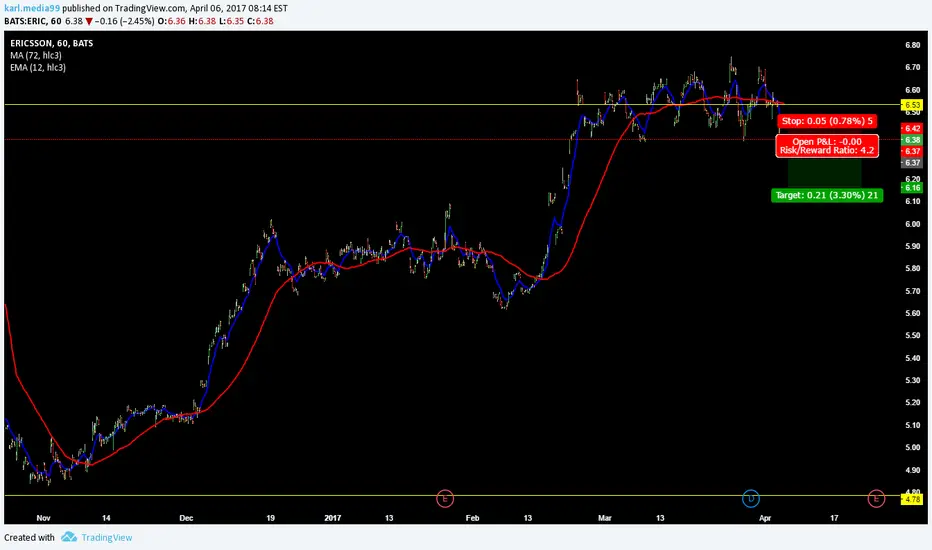Click the O:6.36 open value in header
The width and height of the screenshot is (932, 550).
[172, 21]
